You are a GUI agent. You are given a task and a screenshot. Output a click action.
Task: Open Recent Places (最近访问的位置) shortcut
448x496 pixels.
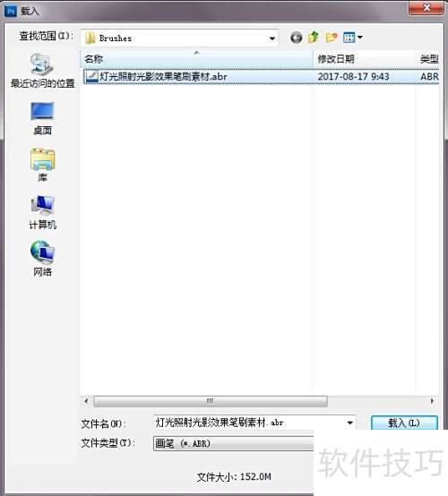tap(42, 70)
